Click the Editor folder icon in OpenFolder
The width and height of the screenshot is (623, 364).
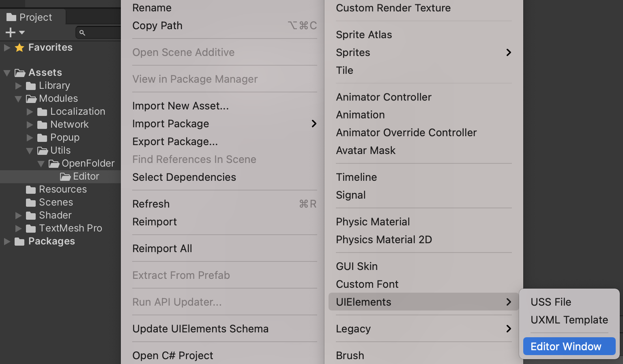tap(66, 176)
